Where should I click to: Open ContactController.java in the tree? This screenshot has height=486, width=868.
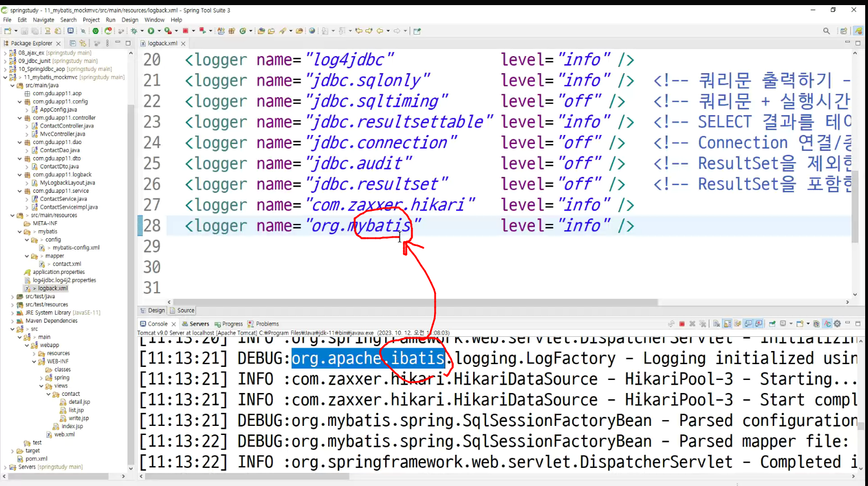coord(66,126)
